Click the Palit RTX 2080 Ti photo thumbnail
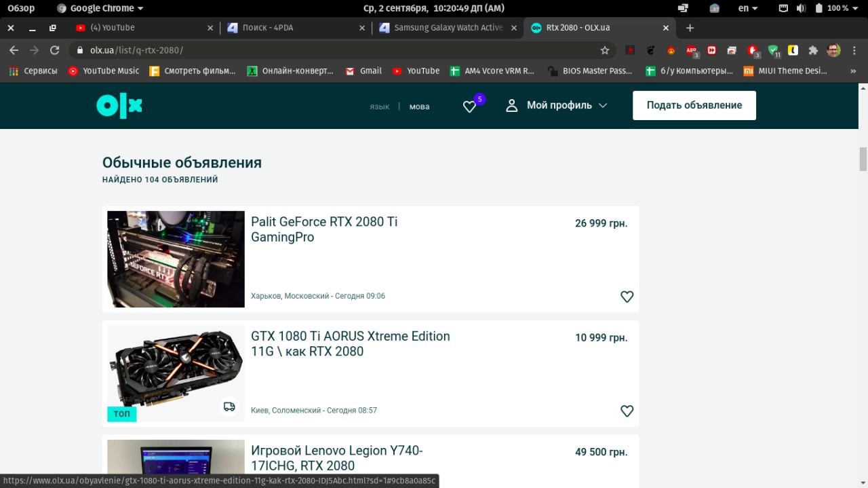The width and height of the screenshot is (868, 488). [x=176, y=259]
